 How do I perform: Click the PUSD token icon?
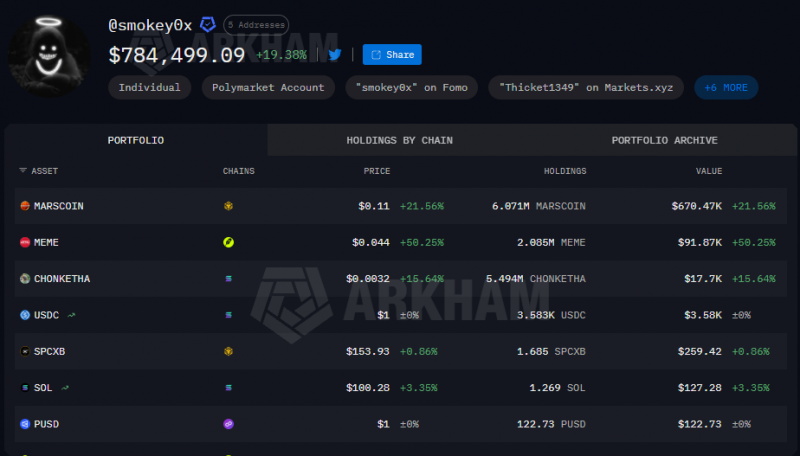click(24, 424)
